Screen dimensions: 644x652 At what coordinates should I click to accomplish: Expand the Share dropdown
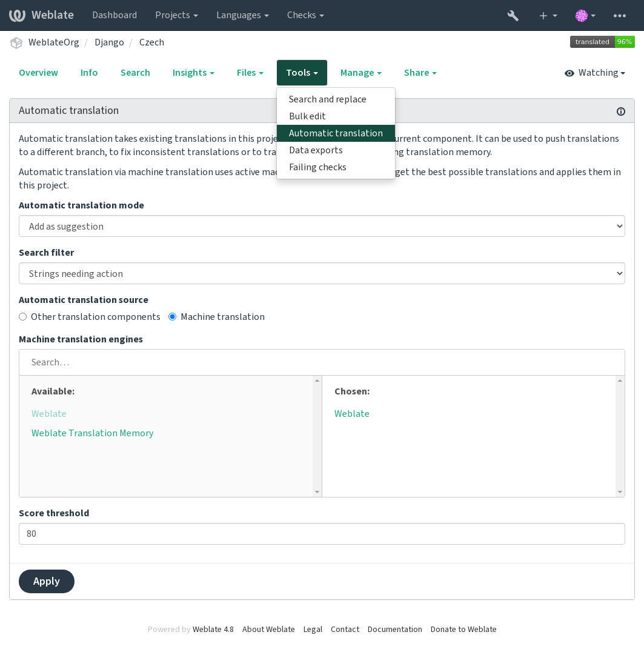coord(420,73)
